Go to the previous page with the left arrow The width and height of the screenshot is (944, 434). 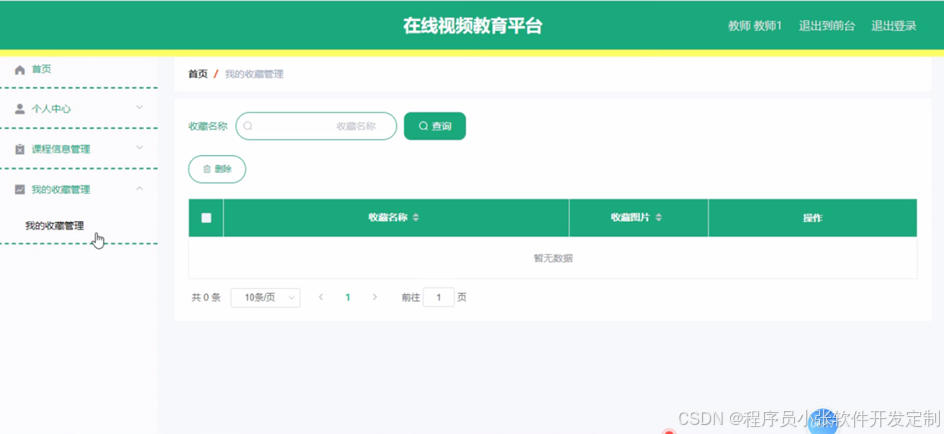321,297
